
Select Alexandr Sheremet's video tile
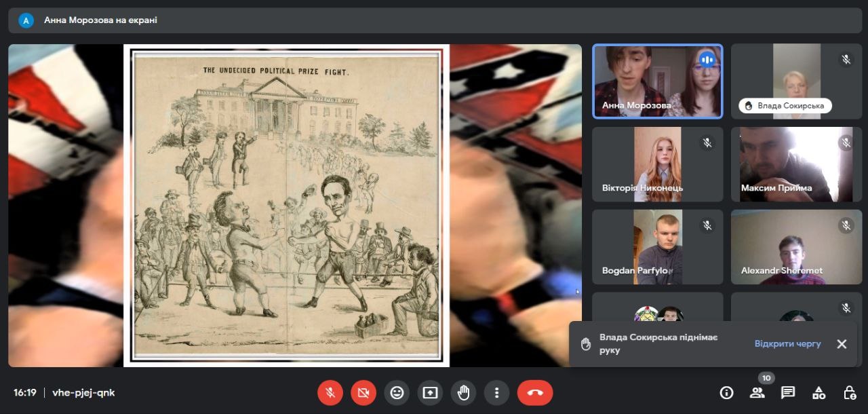[797, 247]
